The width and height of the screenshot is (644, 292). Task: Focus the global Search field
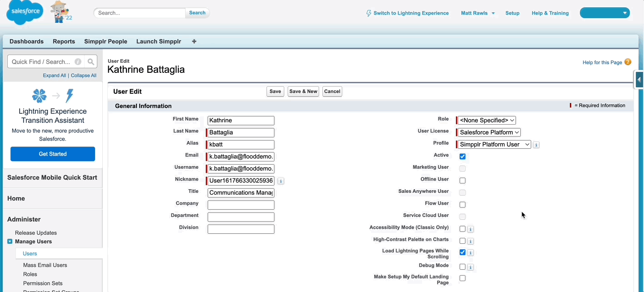pyautogui.click(x=140, y=13)
